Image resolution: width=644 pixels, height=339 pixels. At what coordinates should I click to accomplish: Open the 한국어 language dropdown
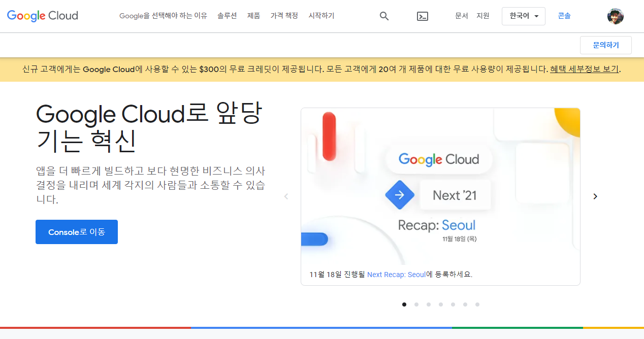click(523, 16)
